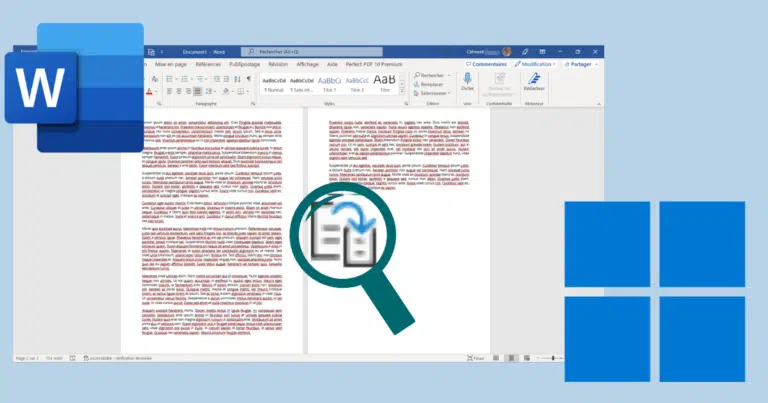Click the word count in status bar
Viewport: 768px width, 403px height.
[54, 358]
